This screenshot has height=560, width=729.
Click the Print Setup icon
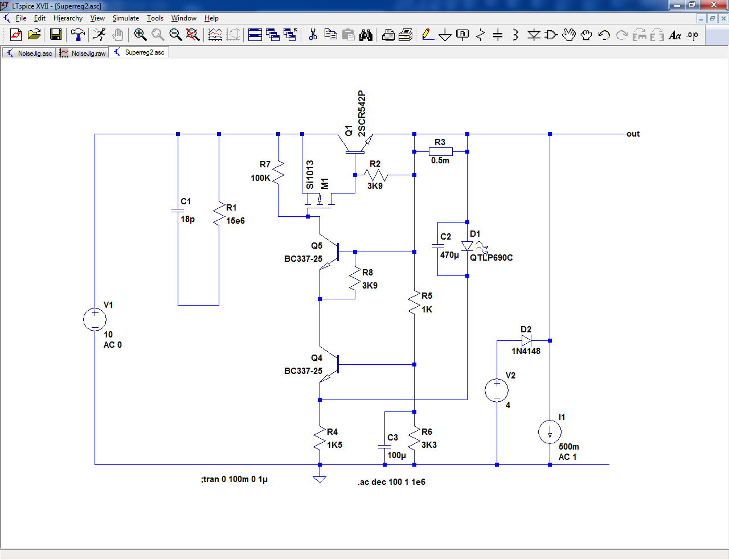[x=388, y=35]
